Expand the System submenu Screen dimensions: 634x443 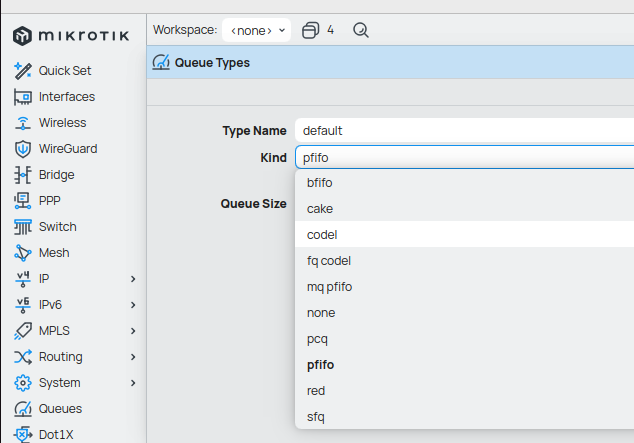(133, 383)
